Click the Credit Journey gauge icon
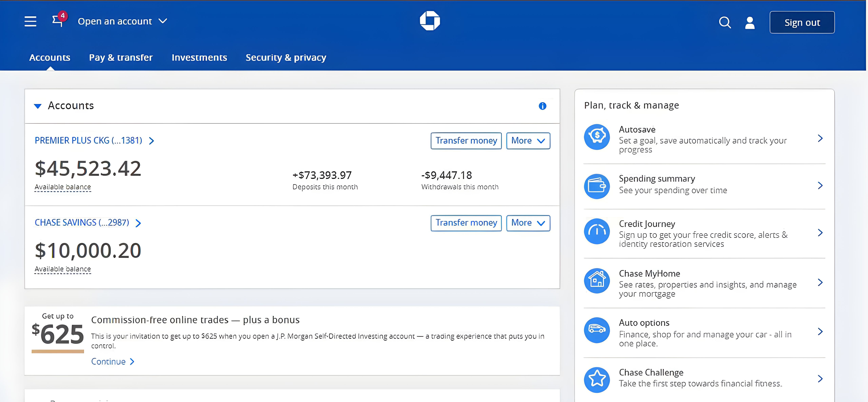868x402 pixels. [x=597, y=231]
